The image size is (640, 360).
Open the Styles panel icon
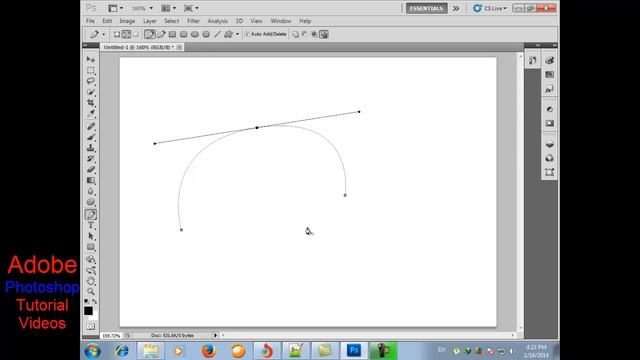(549, 89)
